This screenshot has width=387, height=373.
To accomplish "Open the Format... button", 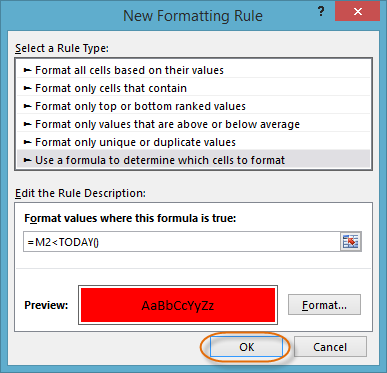I will click(x=324, y=305).
